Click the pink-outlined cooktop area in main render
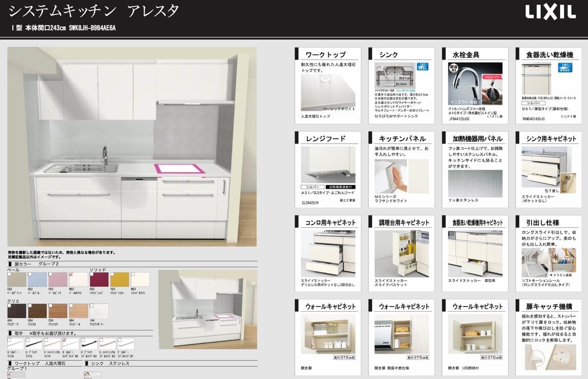 pos(179,169)
